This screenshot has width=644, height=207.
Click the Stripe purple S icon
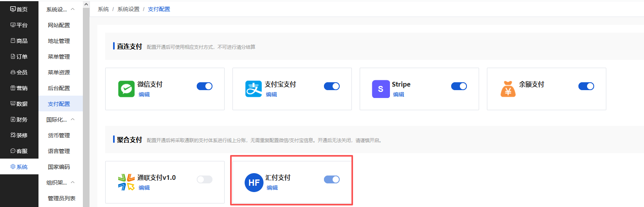(381, 89)
